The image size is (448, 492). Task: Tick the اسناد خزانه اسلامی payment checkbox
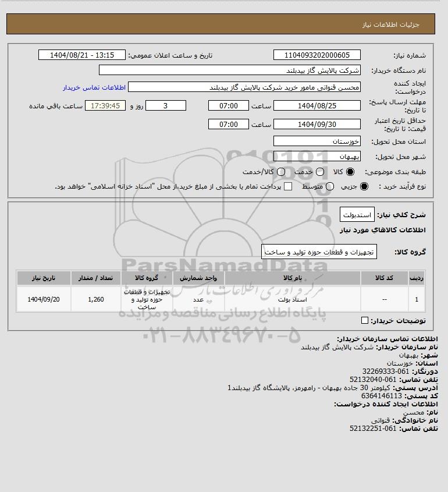(x=288, y=186)
